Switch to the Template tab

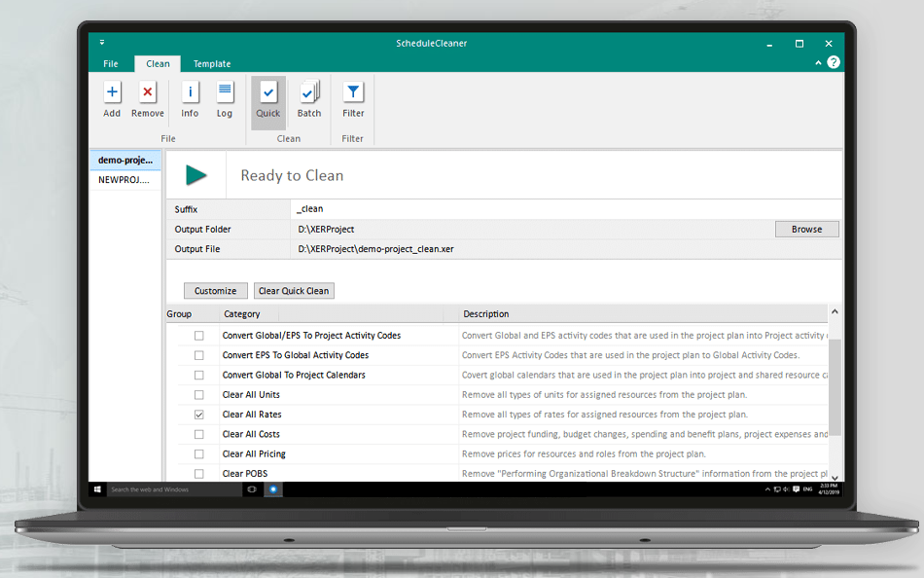pos(212,63)
